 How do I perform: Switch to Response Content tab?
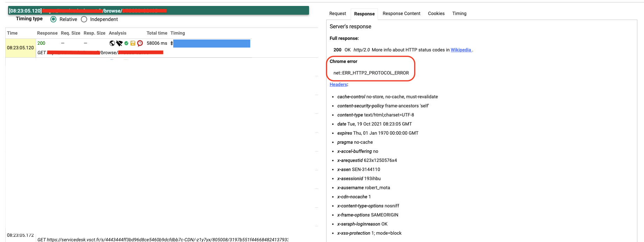401,14
